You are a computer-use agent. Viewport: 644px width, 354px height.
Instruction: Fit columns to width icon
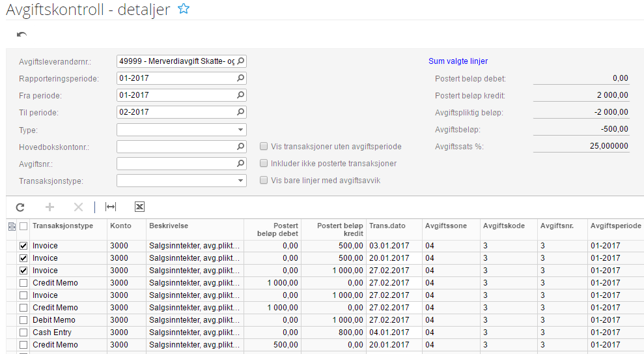tap(111, 207)
